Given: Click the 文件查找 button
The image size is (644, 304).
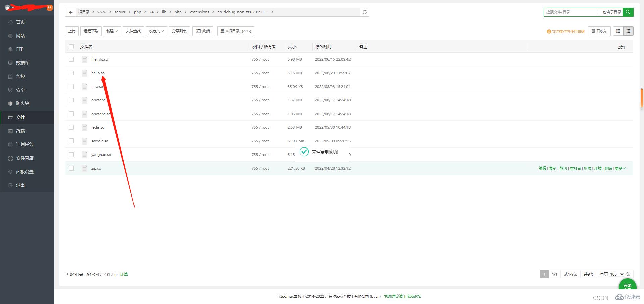Looking at the screenshot, I should (133, 31).
